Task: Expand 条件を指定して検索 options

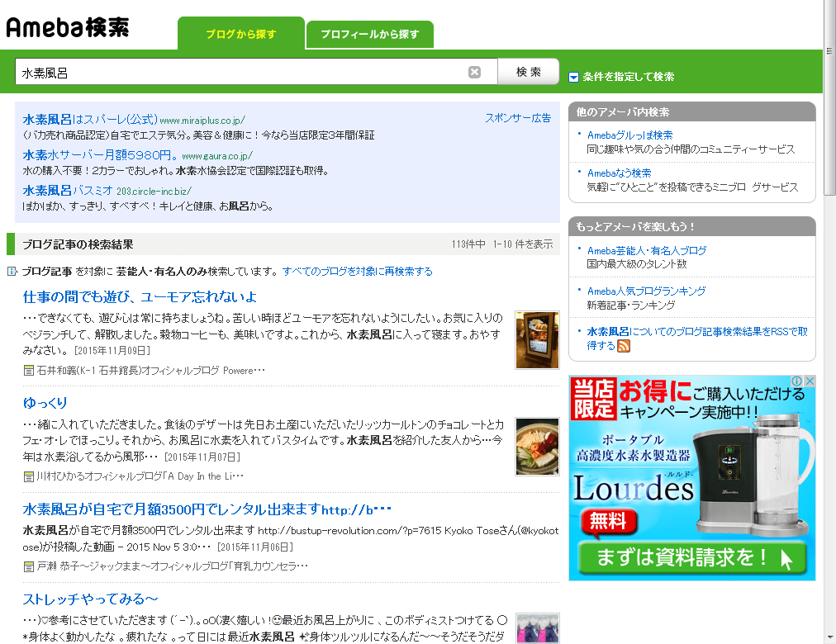Action: 621,77
